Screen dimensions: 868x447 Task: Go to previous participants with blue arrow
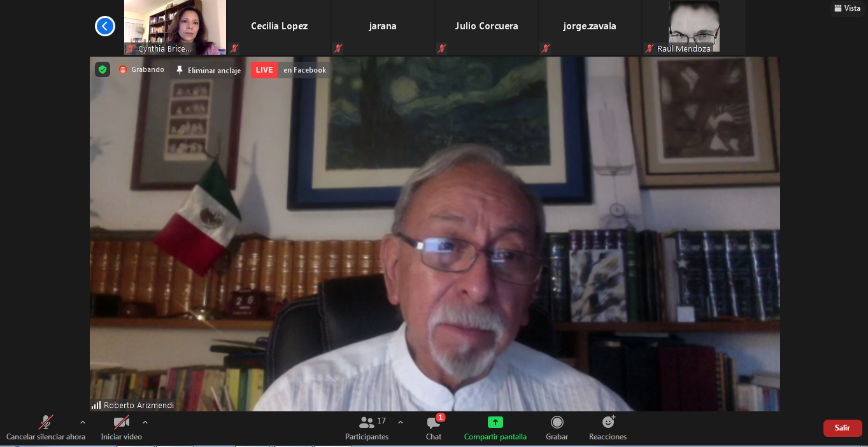tap(104, 26)
